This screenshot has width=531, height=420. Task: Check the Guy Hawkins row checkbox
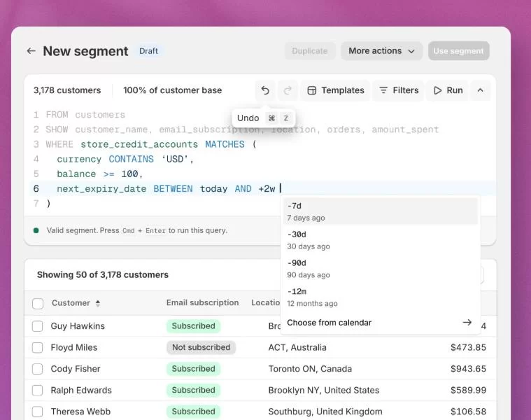coord(37,326)
